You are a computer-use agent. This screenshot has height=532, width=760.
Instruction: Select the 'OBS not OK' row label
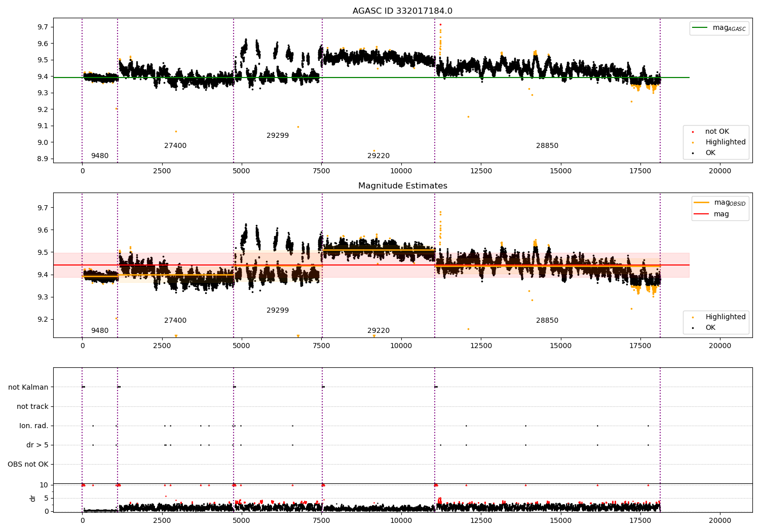coord(28,464)
